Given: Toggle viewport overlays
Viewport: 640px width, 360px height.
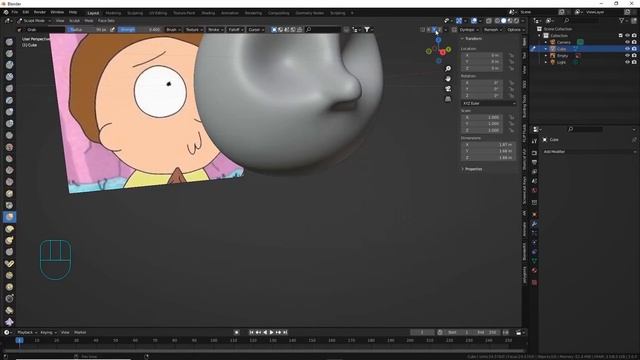Looking at the screenshot, I should click(473, 21).
